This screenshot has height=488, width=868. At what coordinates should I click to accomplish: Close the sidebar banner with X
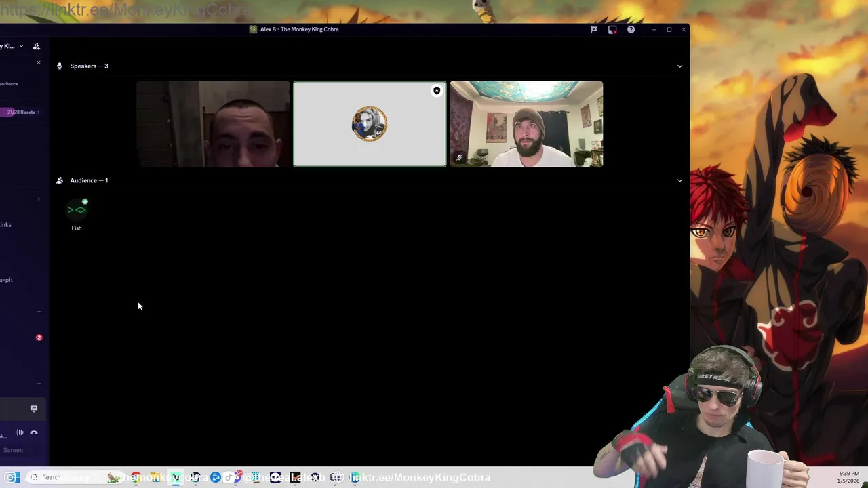click(38, 62)
